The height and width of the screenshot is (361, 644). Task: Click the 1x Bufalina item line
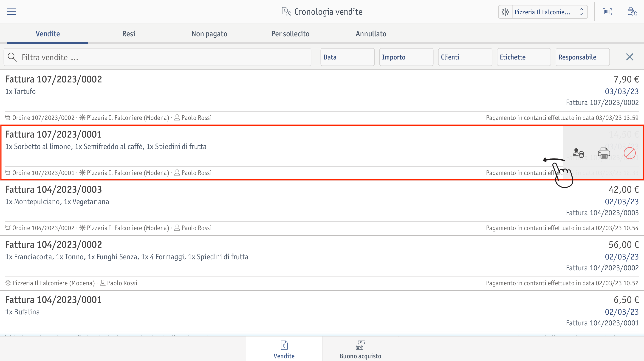(23, 312)
